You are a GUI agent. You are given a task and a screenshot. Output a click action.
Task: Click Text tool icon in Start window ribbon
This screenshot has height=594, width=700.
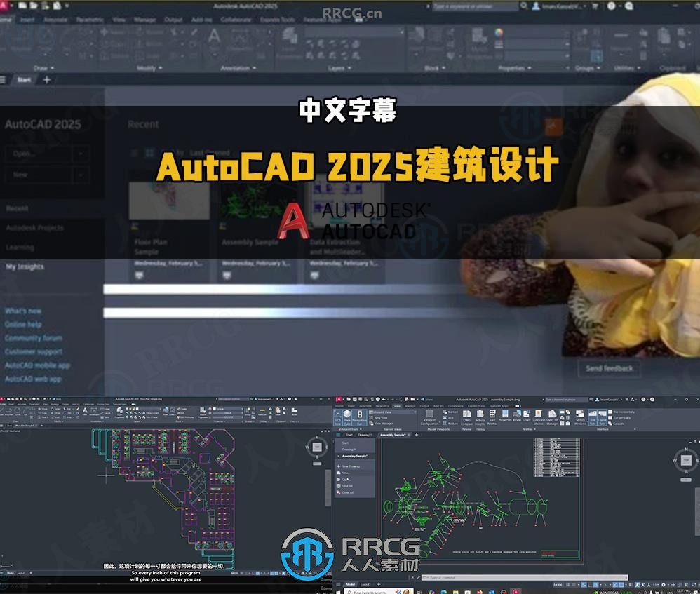click(215, 36)
